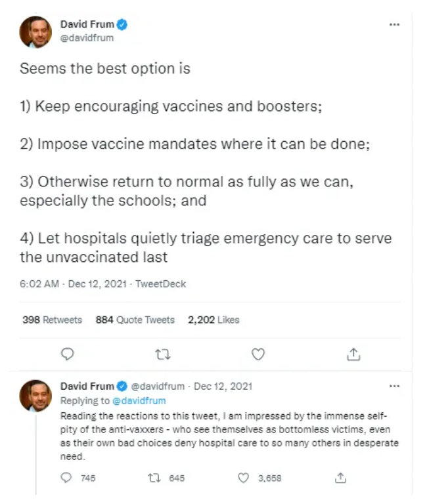429x504 pixels.
Task: Click the reply icon showing 745 replies
Action: (66, 478)
